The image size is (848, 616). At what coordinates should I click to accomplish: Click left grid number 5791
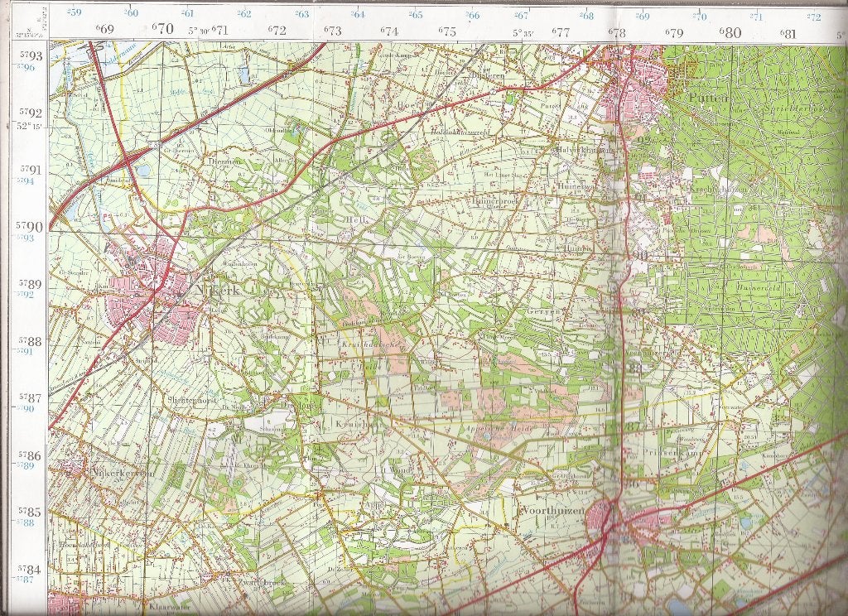(30, 171)
